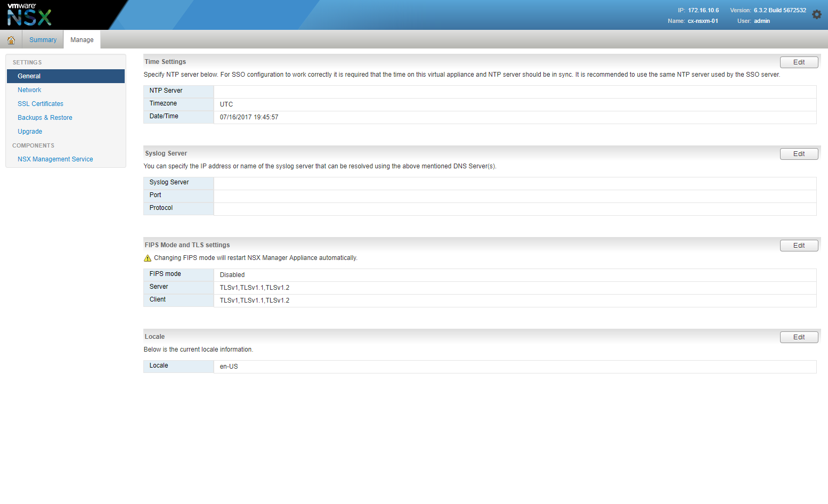Viewport: 828px width, 504px height.
Task: Navigate to the Upgrade page
Action: click(30, 132)
